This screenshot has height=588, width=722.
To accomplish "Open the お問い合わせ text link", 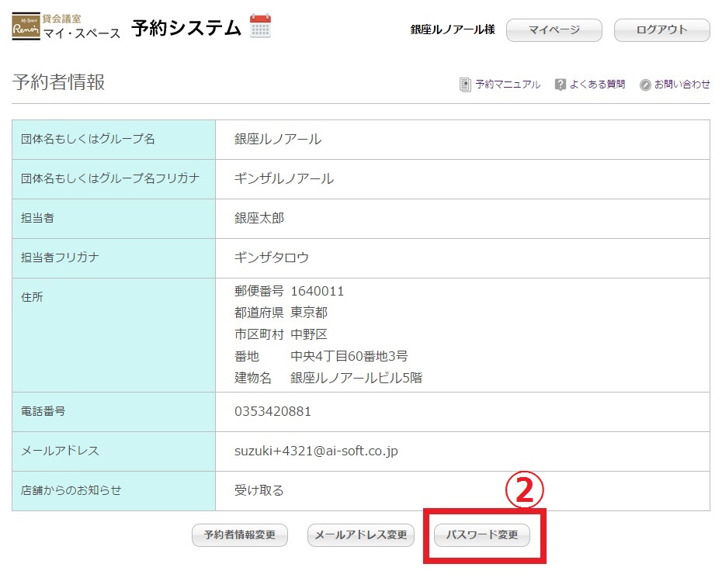I will click(682, 85).
